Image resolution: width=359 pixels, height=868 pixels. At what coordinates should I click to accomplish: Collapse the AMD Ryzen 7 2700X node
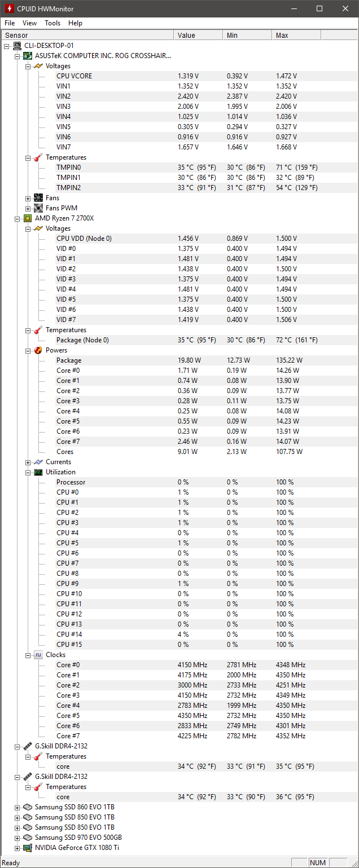pyautogui.click(x=17, y=218)
